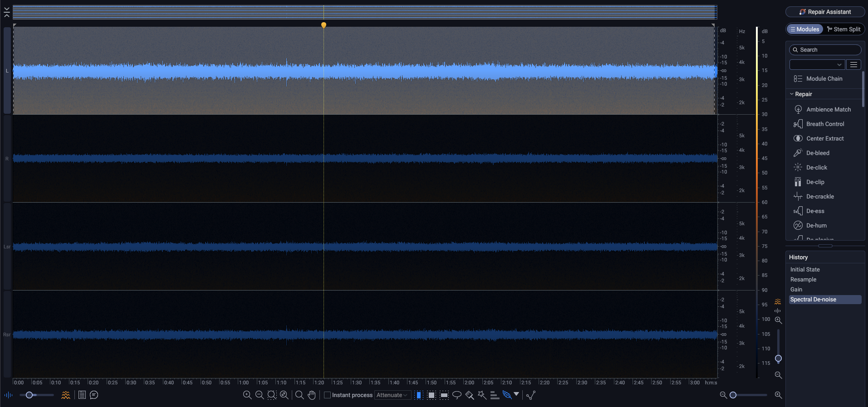Open the Attenuate mode dropdown
Screen dimensions: 868x407
392,395
